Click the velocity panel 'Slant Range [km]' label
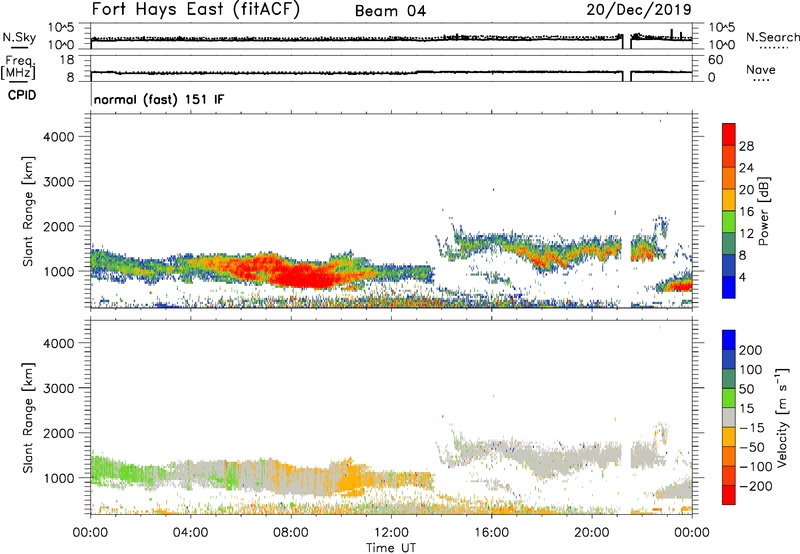Viewport: 800px width, 554px height. tap(28, 418)
